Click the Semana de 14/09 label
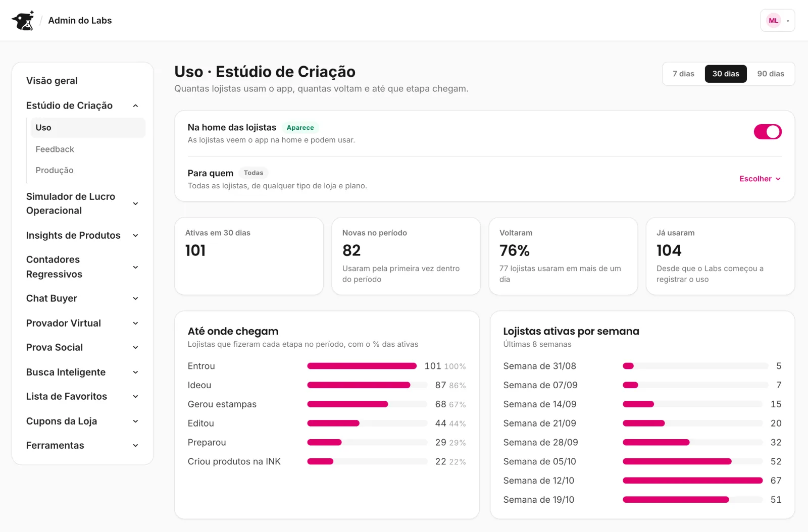 [540, 404]
